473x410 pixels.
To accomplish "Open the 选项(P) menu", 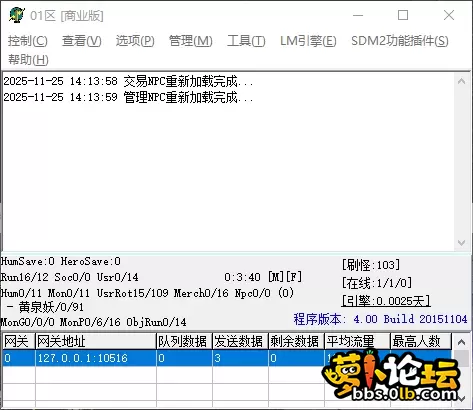I will [135, 41].
